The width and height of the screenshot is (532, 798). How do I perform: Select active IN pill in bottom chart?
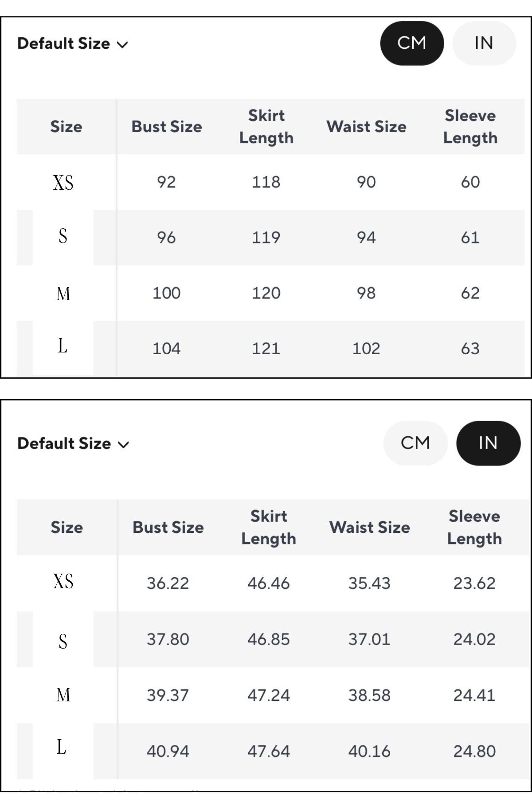488,443
